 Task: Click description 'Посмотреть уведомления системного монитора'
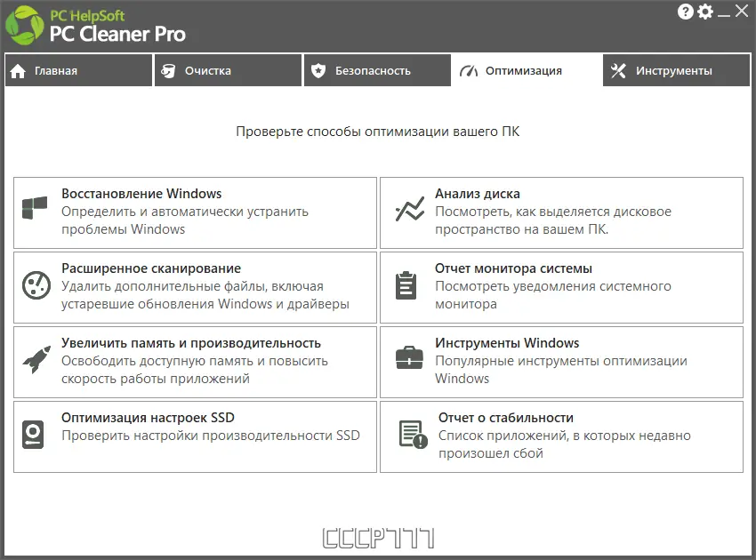(x=553, y=295)
